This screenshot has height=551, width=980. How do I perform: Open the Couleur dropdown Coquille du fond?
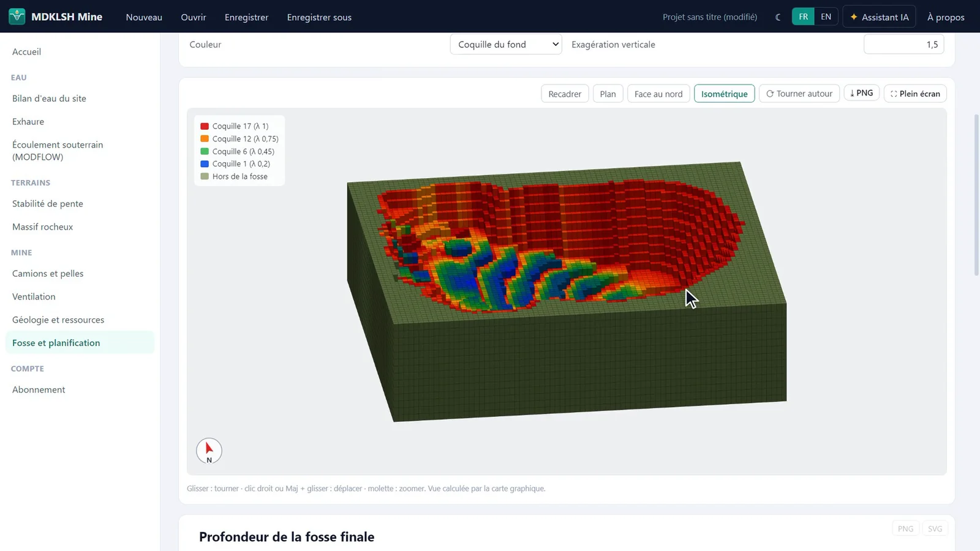click(x=506, y=44)
